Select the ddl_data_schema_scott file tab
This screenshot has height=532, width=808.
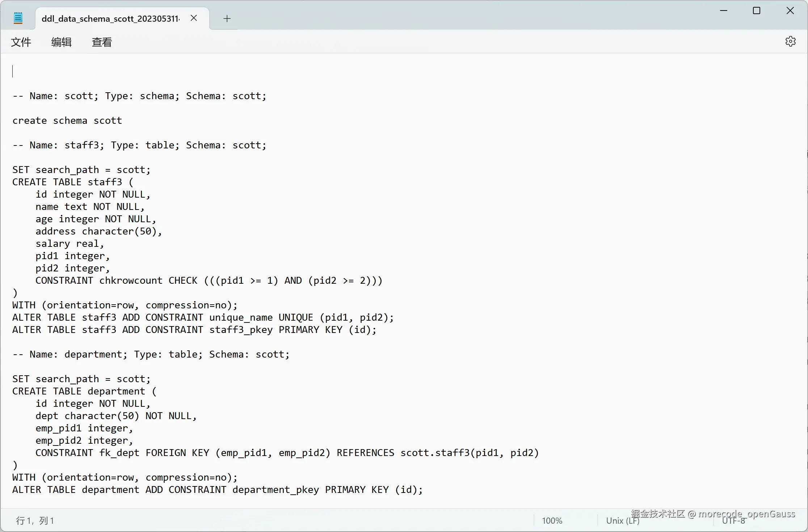pos(110,18)
